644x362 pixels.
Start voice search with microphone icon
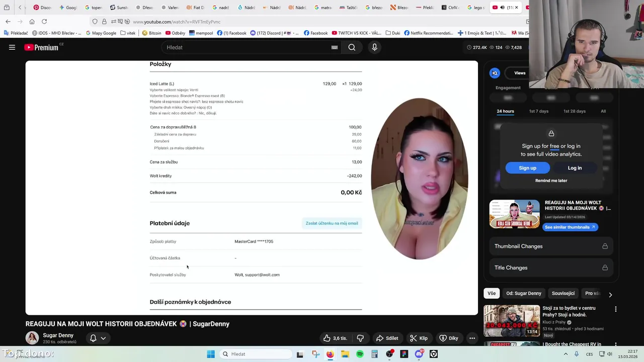374,47
